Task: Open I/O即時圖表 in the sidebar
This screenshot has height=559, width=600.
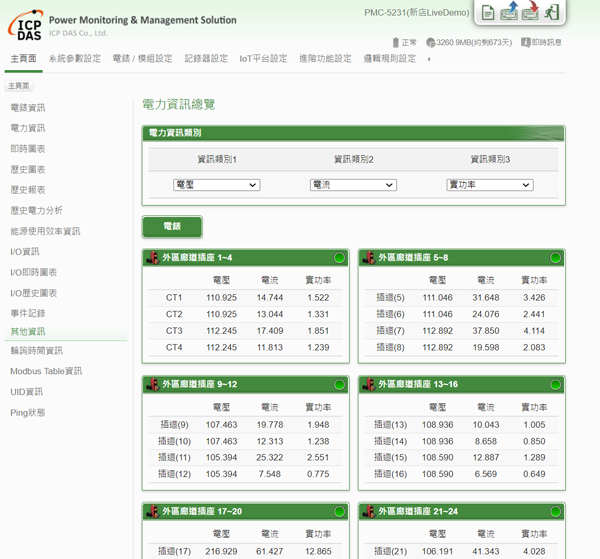Action: [x=33, y=272]
